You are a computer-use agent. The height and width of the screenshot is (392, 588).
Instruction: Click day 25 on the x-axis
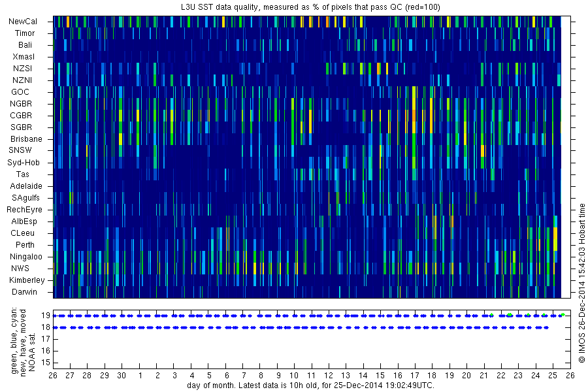[x=553, y=376]
